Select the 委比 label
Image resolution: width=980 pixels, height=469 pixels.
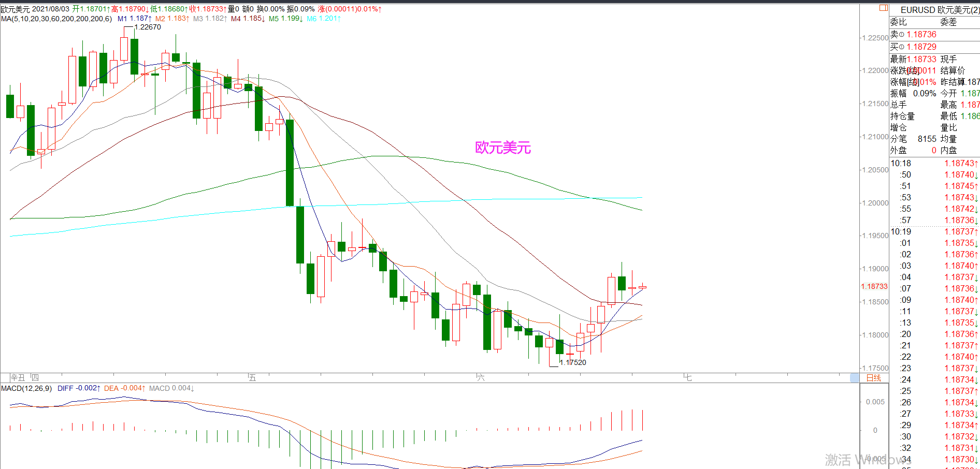[x=899, y=22]
